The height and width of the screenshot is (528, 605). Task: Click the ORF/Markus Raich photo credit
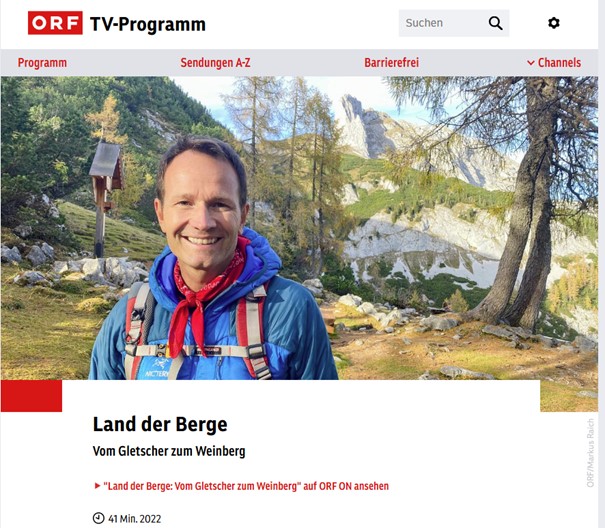(x=590, y=453)
